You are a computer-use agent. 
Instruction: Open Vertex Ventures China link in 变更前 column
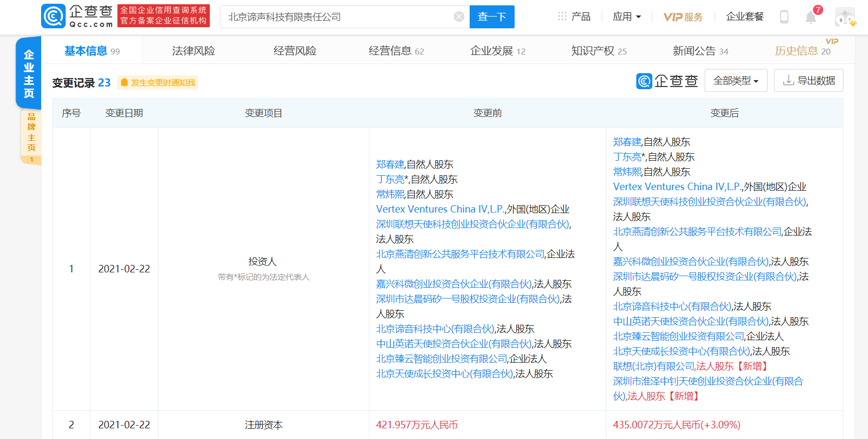[x=440, y=209]
